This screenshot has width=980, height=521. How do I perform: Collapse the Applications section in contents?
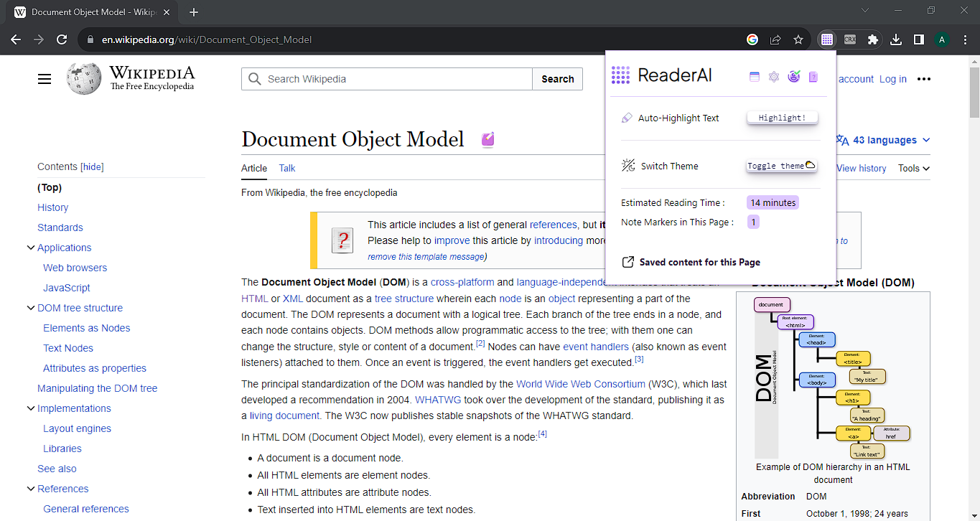31,248
